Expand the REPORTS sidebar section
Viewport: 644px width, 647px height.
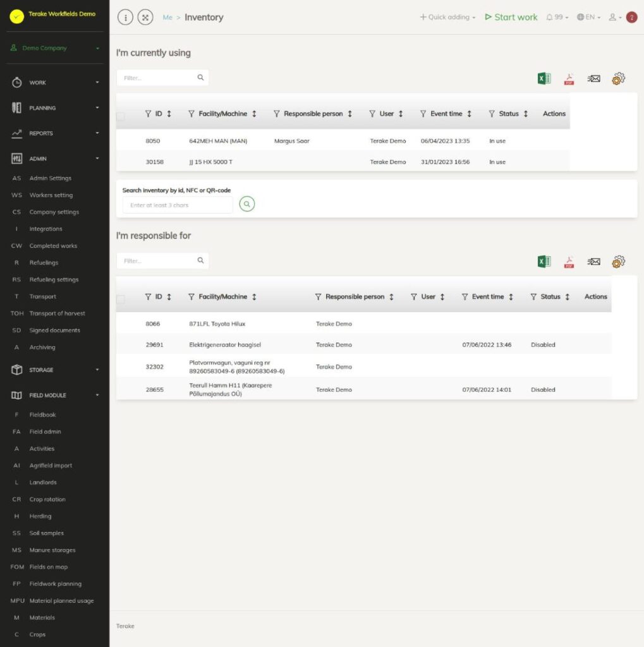55,133
